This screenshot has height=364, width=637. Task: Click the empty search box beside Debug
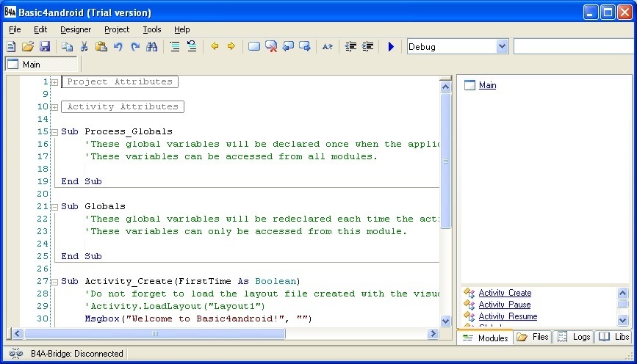[x=574, y=46]
